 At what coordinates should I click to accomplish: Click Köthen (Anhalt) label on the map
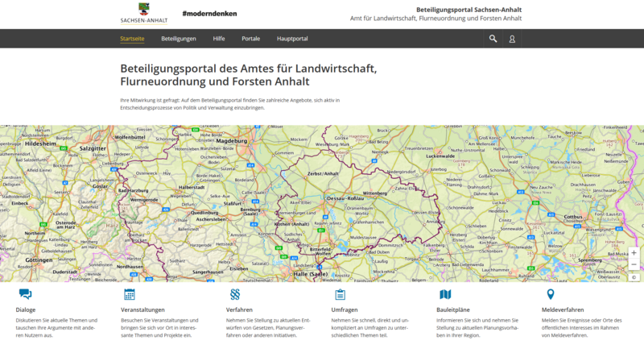291,224
